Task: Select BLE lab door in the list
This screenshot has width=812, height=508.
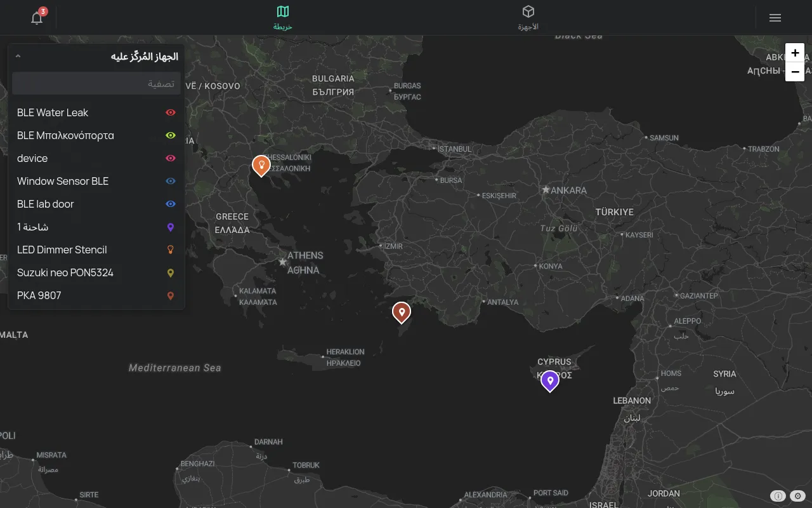Action: pyautogui.click(x=96, y=204)
